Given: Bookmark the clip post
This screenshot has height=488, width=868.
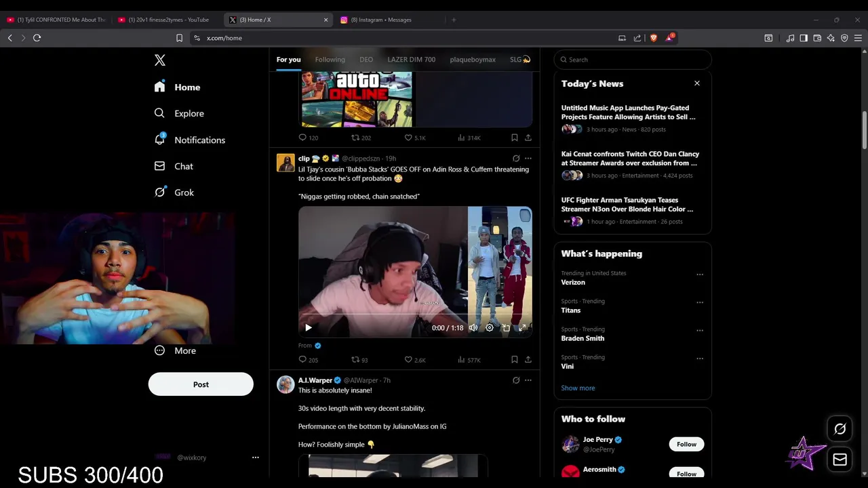Looking at the screenshot, I should [x=515, y=360].
